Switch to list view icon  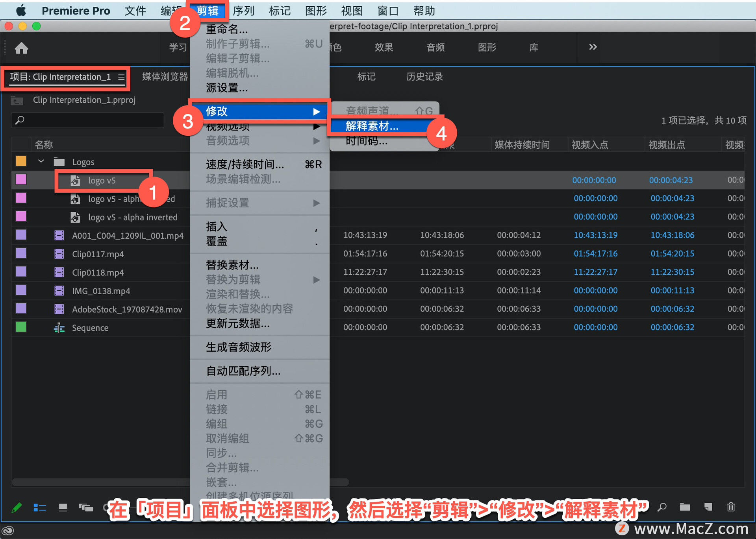click(x=40, y=508)
